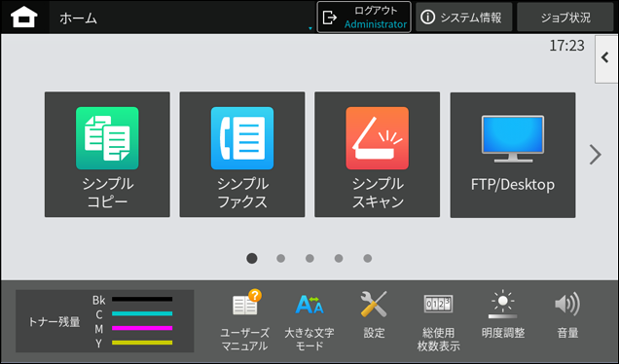Screen dimensions: 619x364
Task: Open システム情報 system information
Action: pos(464,17)
